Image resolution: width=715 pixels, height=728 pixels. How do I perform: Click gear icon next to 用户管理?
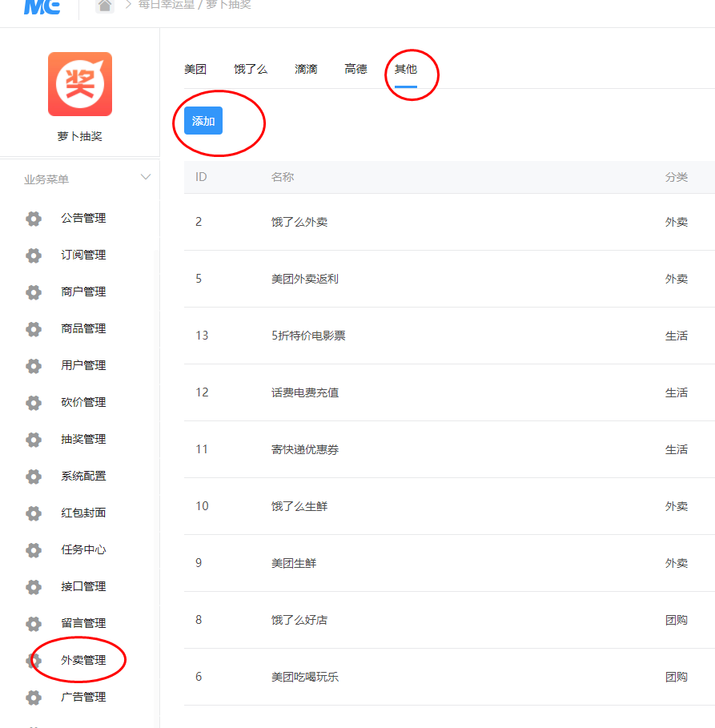click(34, 366)
